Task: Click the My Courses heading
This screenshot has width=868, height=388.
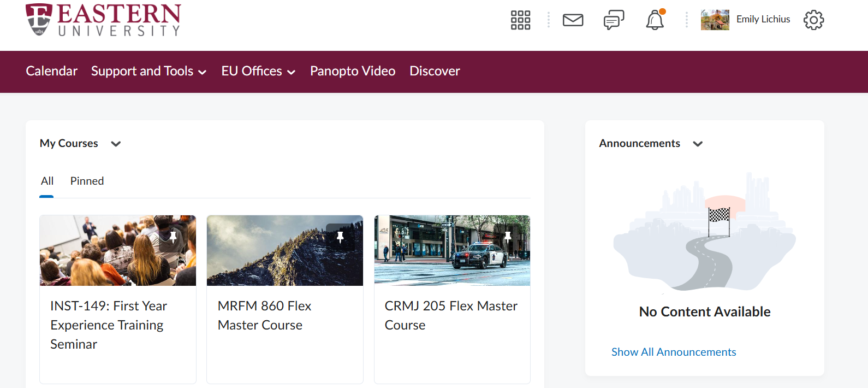Action: [69, 143]
